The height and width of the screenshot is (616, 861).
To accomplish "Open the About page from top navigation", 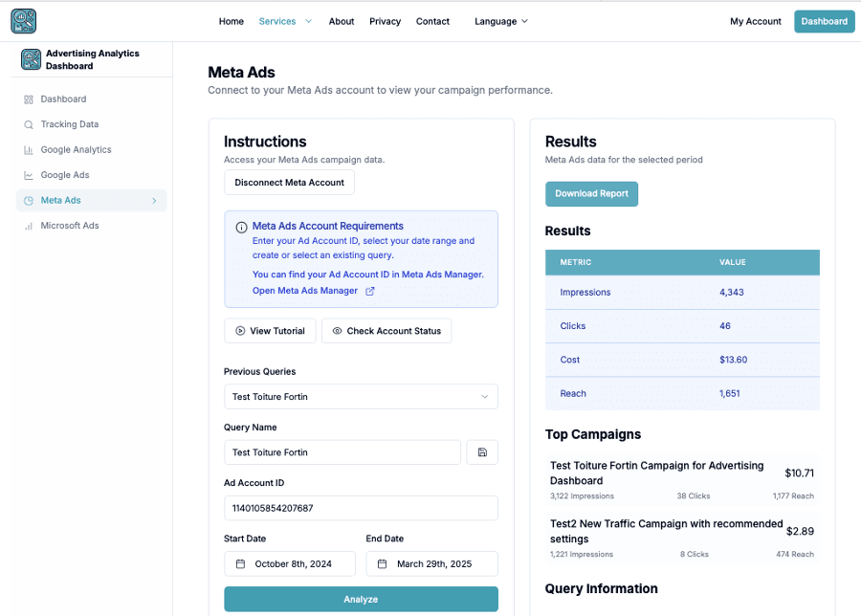I will 341,20.
